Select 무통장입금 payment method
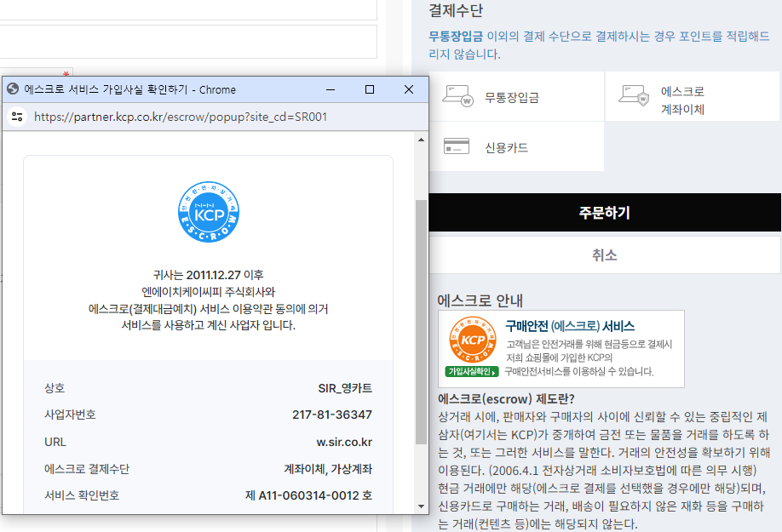This screenshot has width=782, height=532. pos(516,96)
